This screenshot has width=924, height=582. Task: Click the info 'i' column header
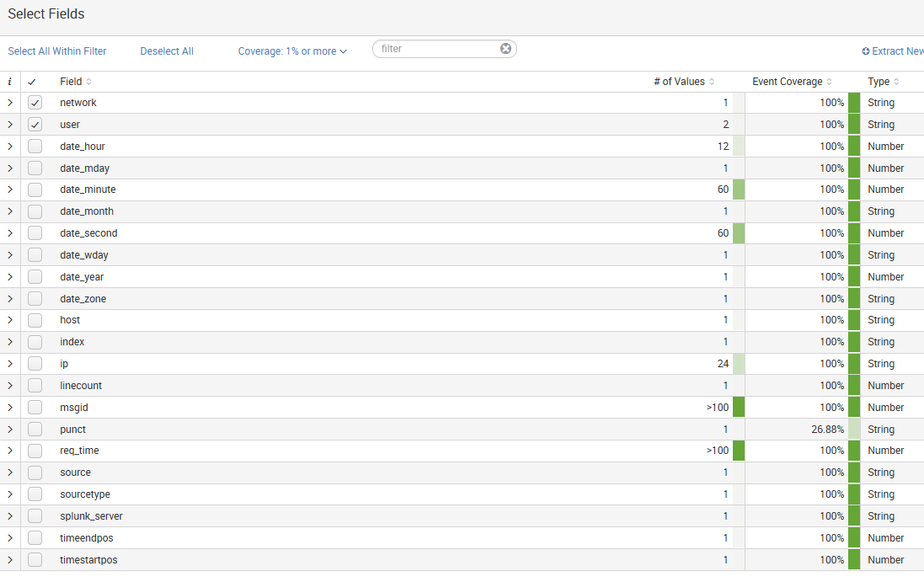click(x=9, y=82)
